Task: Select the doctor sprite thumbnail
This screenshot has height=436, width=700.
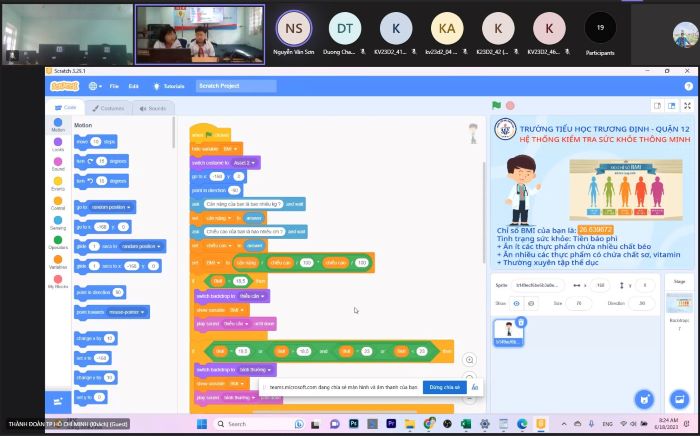Action: pos(509,332)
